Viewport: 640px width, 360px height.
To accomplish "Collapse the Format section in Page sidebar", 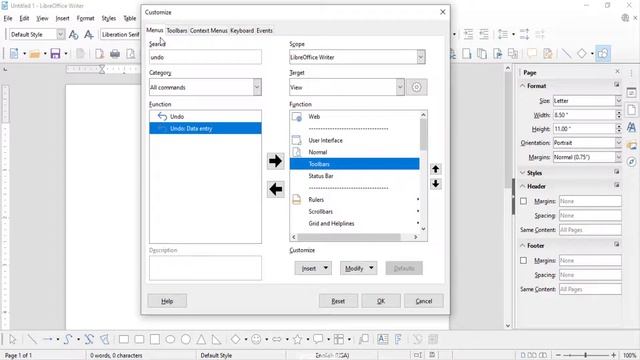I will click(522, 86).
